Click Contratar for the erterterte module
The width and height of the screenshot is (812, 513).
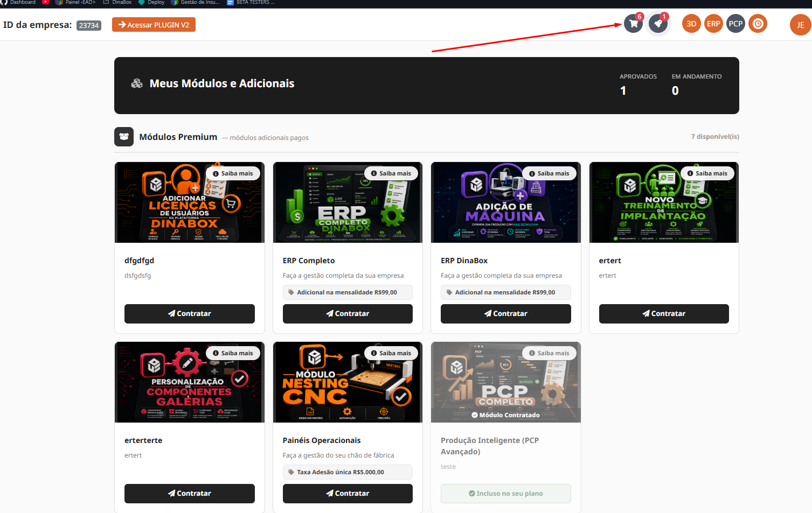[190, 494]
